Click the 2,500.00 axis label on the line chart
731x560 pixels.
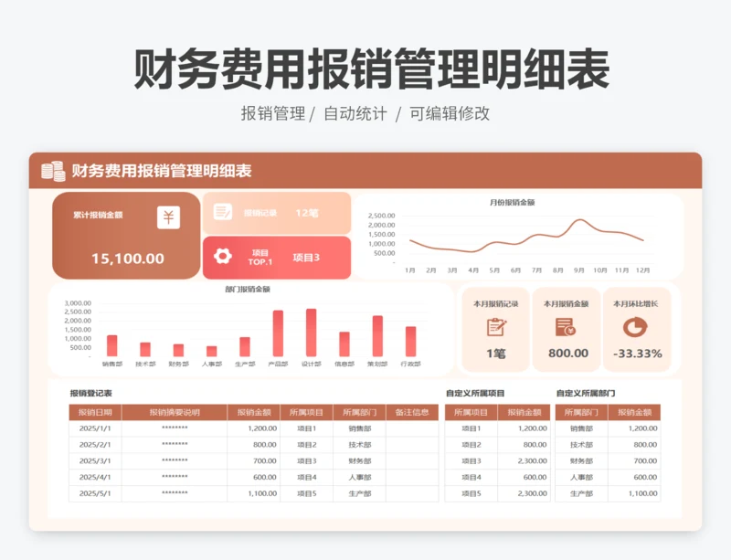381,216
